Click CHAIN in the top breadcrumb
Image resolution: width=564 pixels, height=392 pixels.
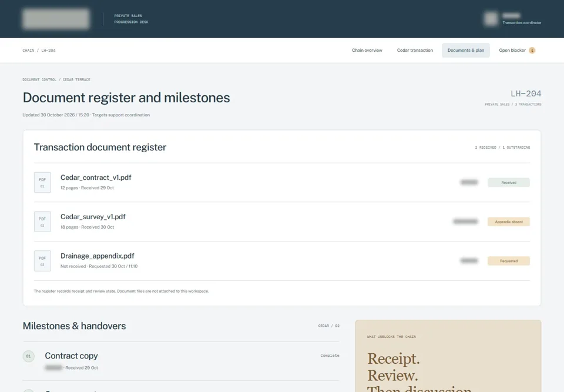pos(28,51)
